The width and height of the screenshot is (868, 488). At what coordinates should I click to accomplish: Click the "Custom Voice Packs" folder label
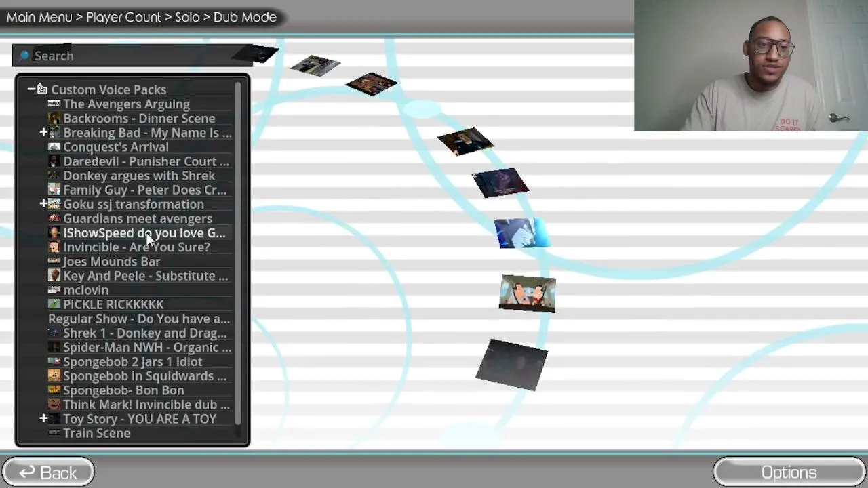point(108,89)
